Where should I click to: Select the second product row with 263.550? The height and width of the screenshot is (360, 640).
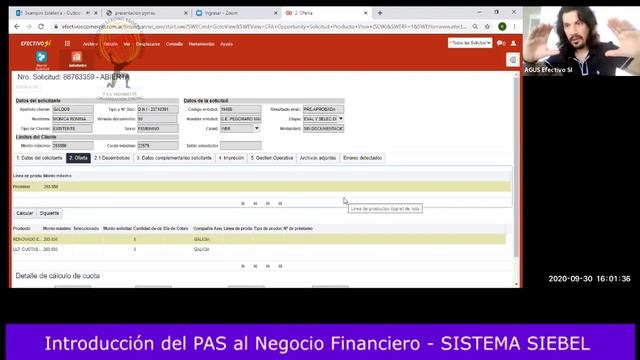coord(259,249)
